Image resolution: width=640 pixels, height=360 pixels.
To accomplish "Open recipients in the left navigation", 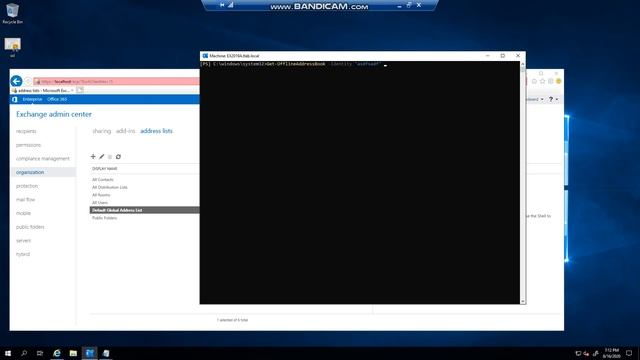I will pos(26,131).
